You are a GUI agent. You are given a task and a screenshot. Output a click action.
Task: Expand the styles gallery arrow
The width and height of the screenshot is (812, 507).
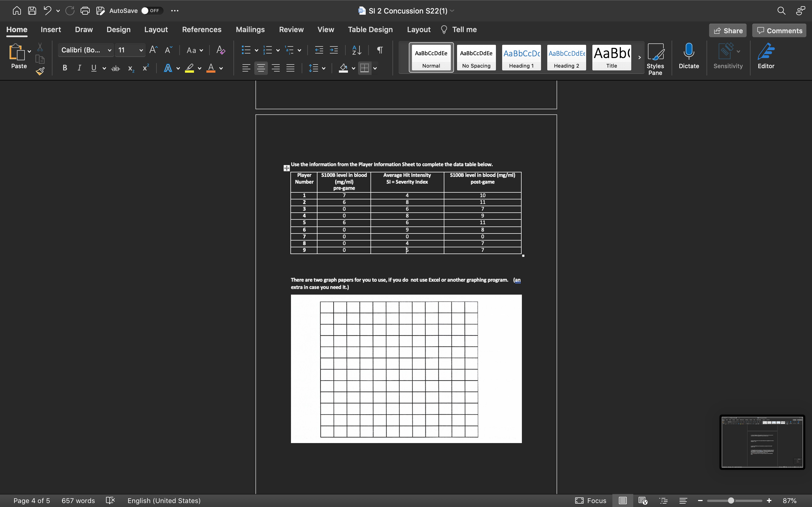click(x=639, y=57)
